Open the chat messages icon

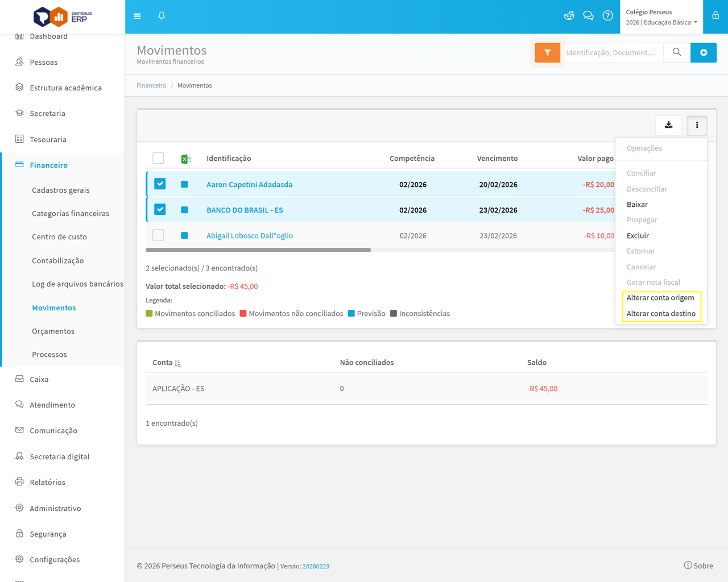click(x=588, y=16)
